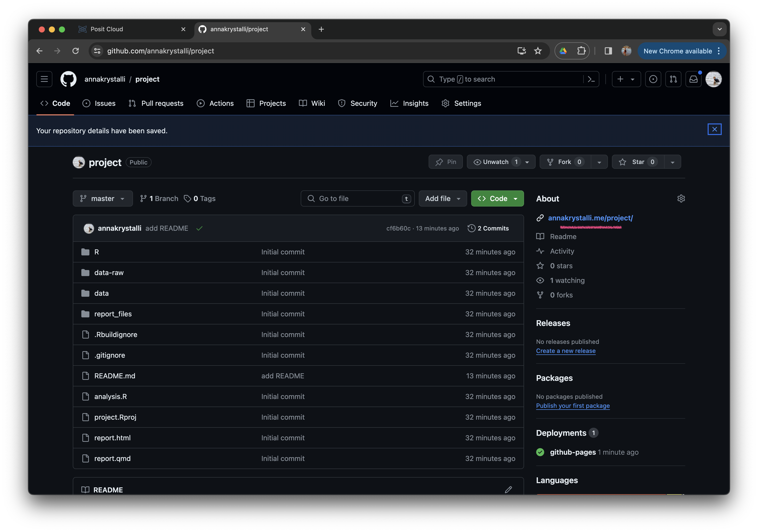This screenshot has width=758, height=532.
Task: Open the report.qmd file
Action: (113, 458)
